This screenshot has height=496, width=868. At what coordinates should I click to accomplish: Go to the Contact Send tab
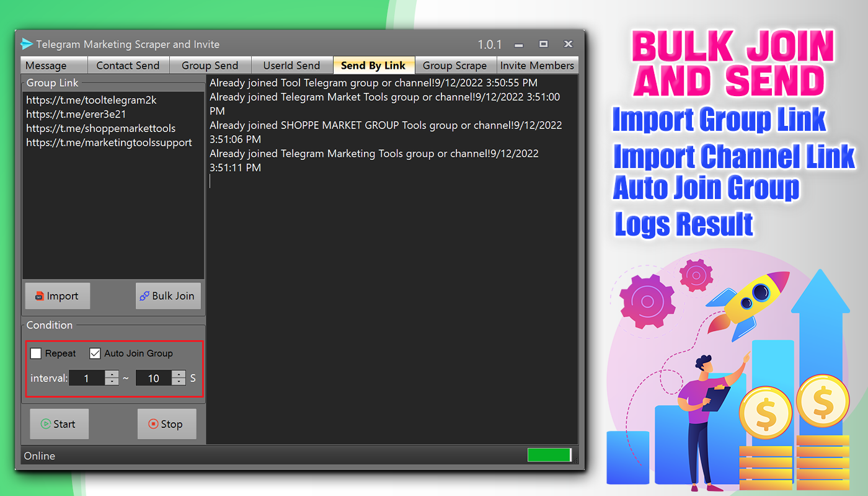click(x=128, y=65)
